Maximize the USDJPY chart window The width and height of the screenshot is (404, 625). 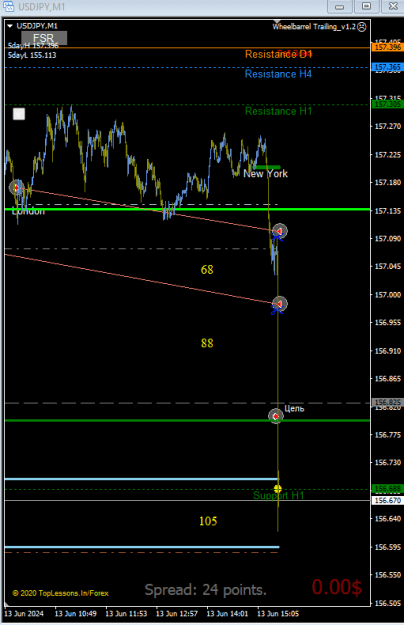point(366,6)
